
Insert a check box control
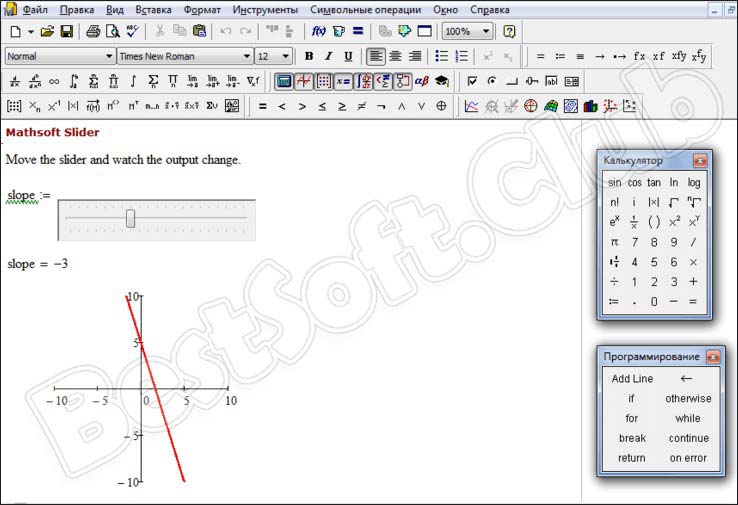tap(472, 81)
